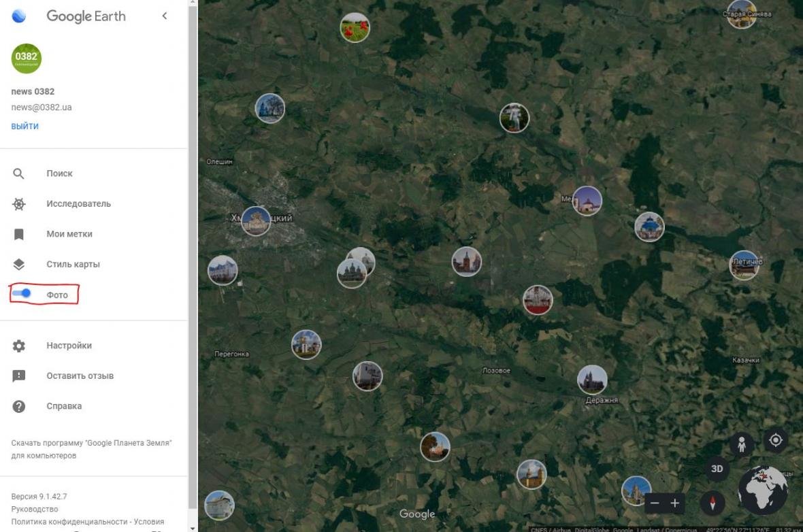Click the globe overview icon
The height and width of the screenshot is (532, 803).
coord(763,490)
